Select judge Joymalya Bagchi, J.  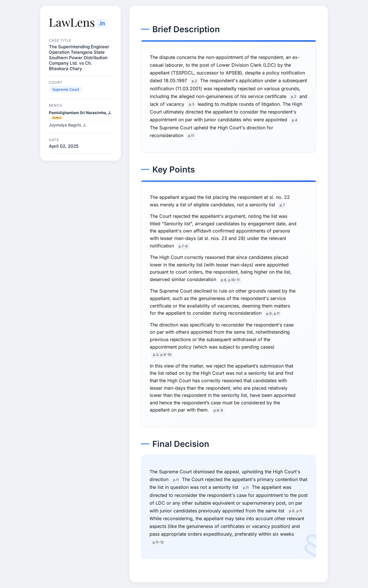pos(68,125)
